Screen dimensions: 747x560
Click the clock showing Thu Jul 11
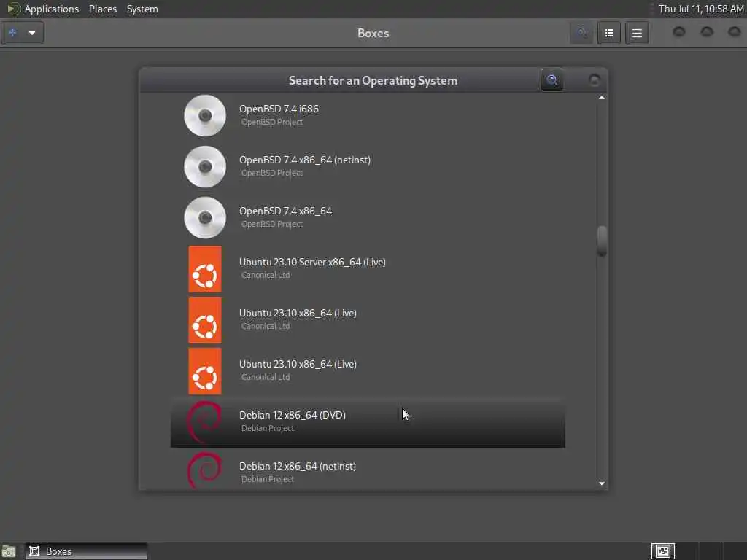tap(701, 9)
